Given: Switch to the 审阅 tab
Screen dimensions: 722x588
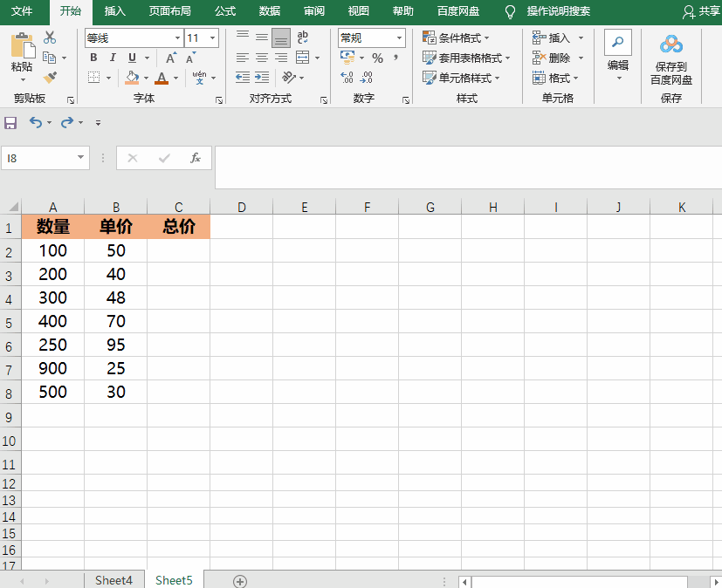Looking at the screenshot, I should (314, 11).
